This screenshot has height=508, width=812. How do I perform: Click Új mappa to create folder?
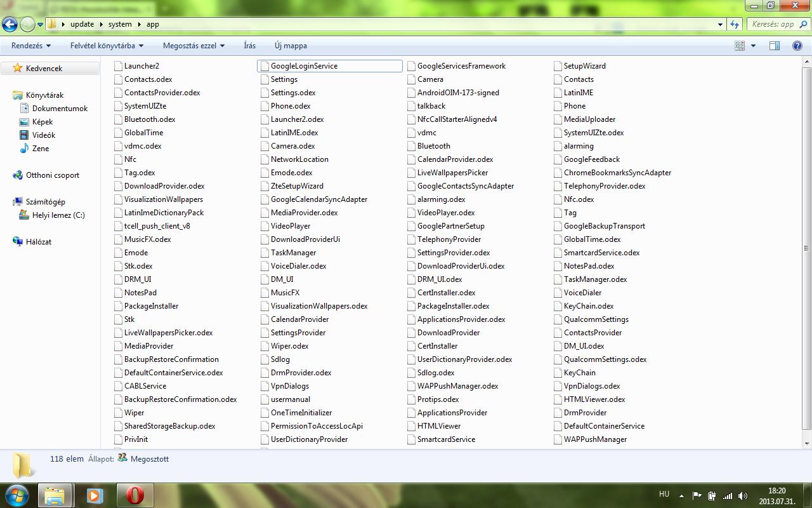291,46
